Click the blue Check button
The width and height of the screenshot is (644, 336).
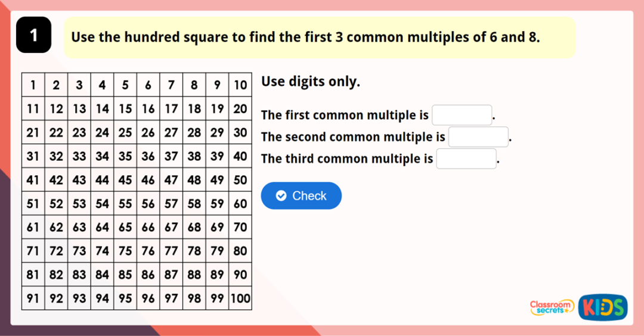301,195
